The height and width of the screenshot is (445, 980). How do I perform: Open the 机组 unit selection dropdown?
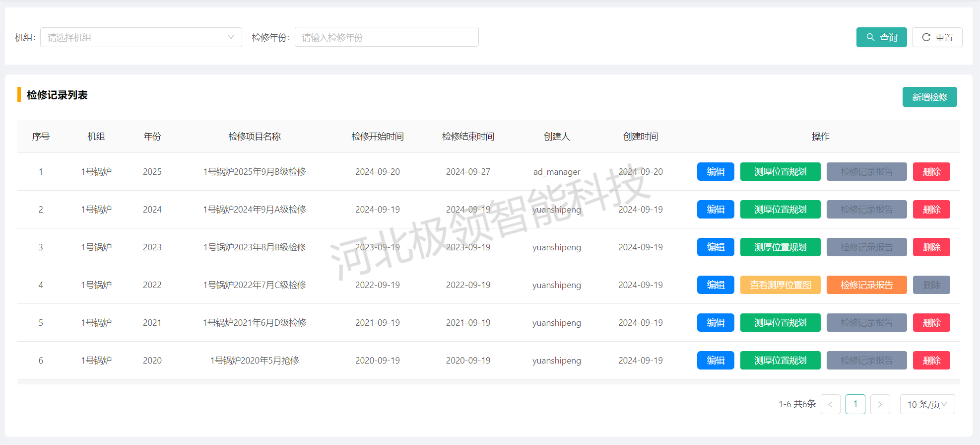pos(141,37)
